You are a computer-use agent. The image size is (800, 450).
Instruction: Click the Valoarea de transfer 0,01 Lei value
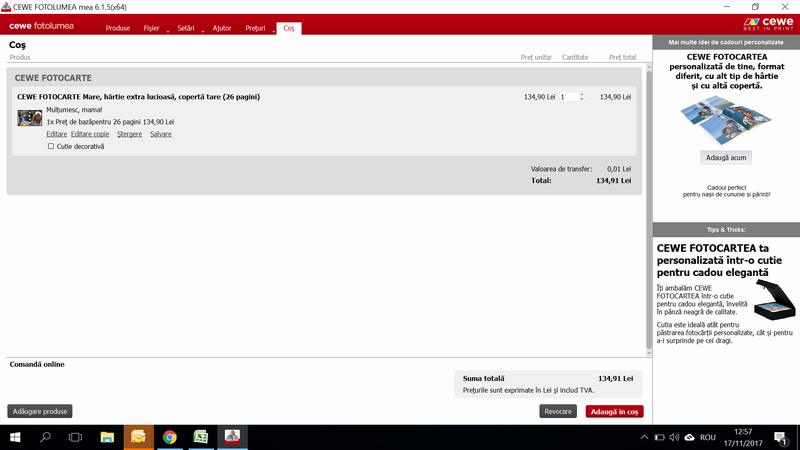click(619, 169)
